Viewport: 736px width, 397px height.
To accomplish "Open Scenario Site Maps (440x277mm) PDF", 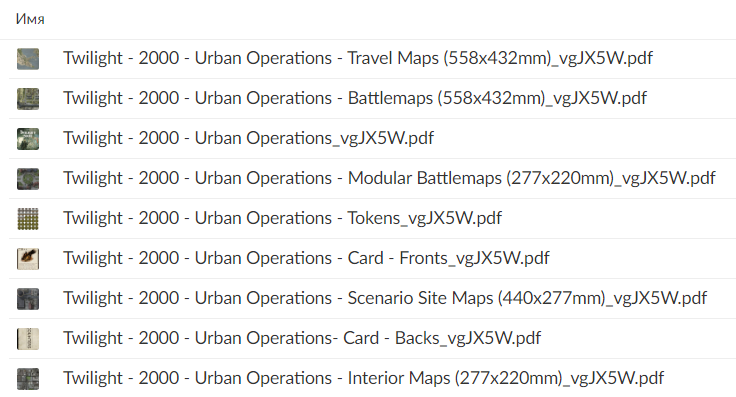I will pyautogui.click(x=385, y=298).
